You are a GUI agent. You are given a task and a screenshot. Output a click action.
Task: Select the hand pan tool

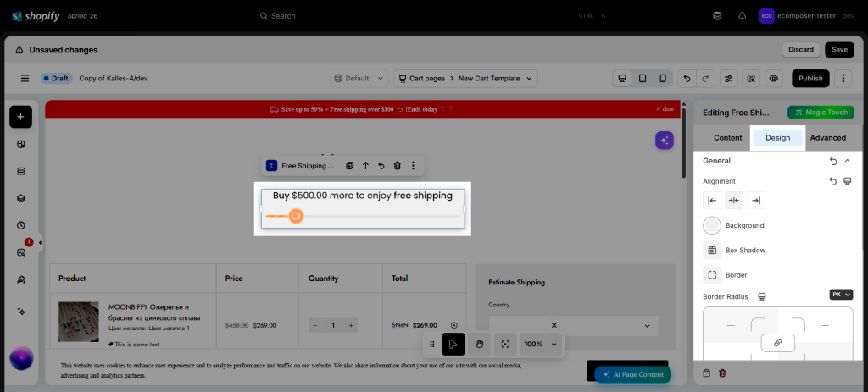pyautogui.click(x=480, y=344)
